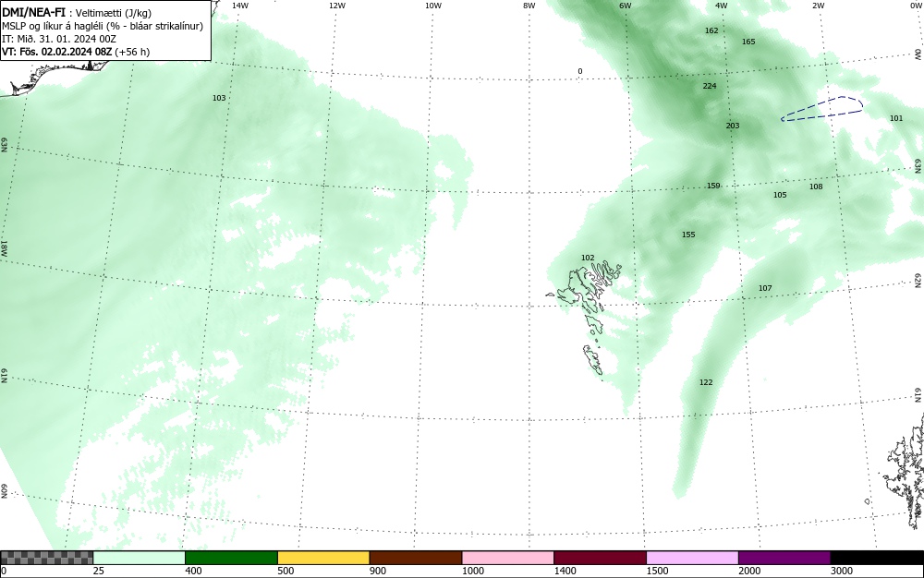Click the value 107 label
Viewport: 924px width, 578px height.
click(x=765, y=288)
